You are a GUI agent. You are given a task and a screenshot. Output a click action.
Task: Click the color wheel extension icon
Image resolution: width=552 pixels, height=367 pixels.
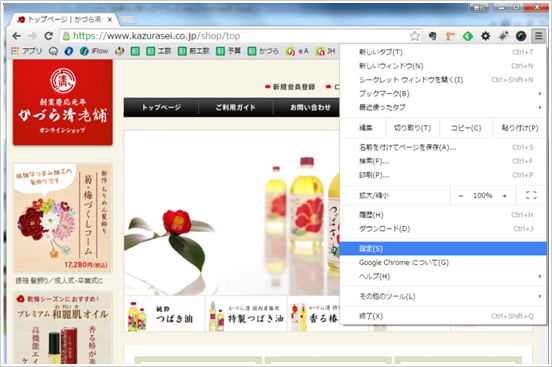coord(521,36)
